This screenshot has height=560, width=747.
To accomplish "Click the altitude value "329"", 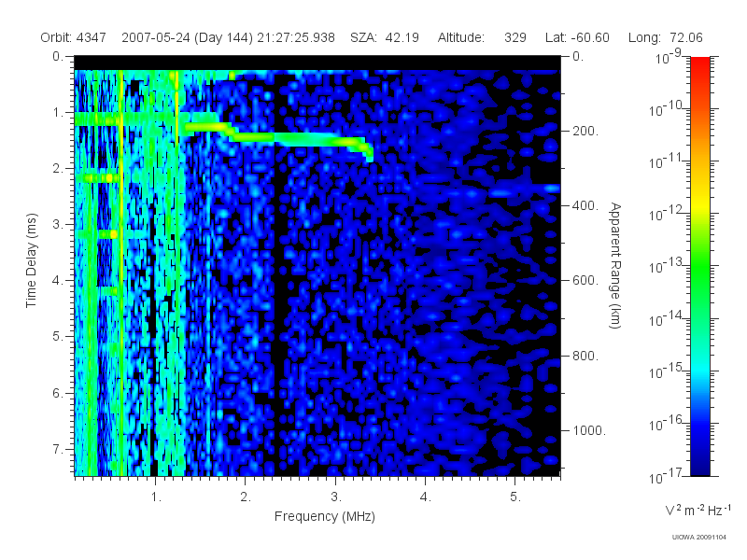I will click(515, 37).
